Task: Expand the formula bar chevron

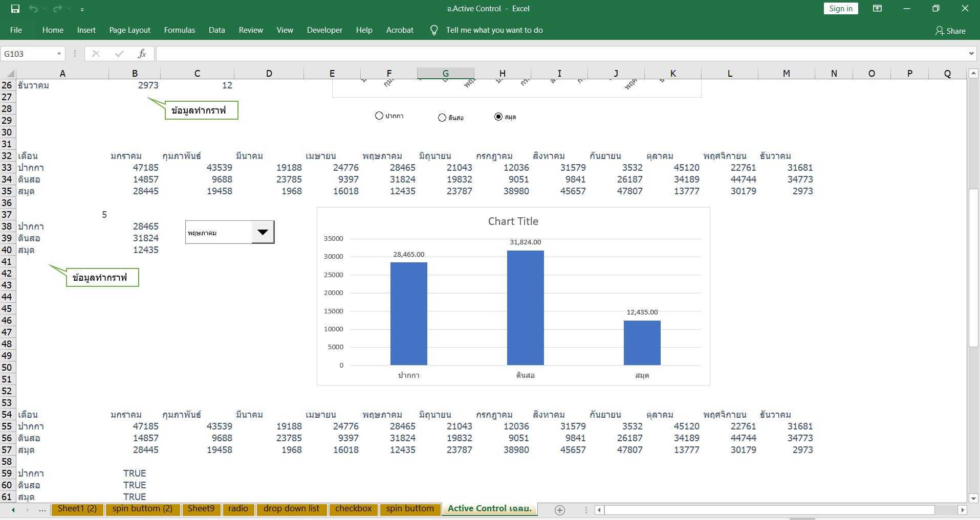Action: pos(971,54)
